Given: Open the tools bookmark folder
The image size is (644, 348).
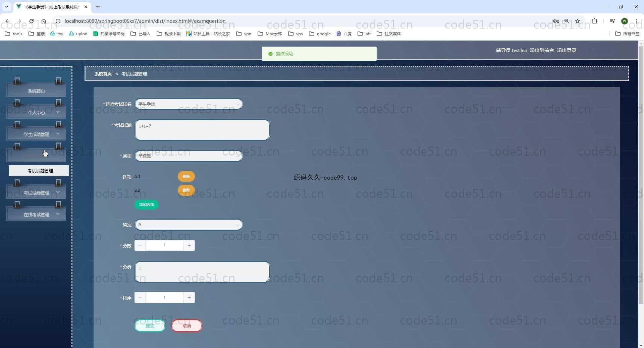Looking at the screenshot, I should 13,34.
